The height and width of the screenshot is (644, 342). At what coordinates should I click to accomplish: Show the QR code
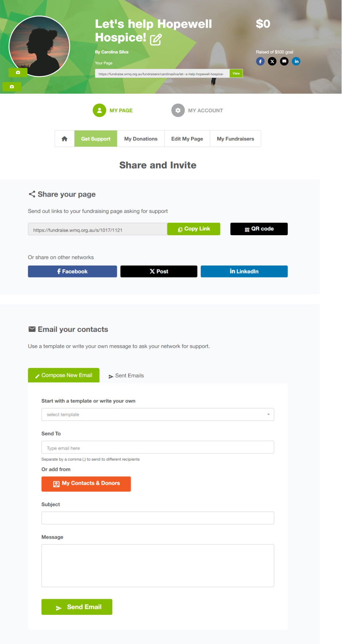259,229
